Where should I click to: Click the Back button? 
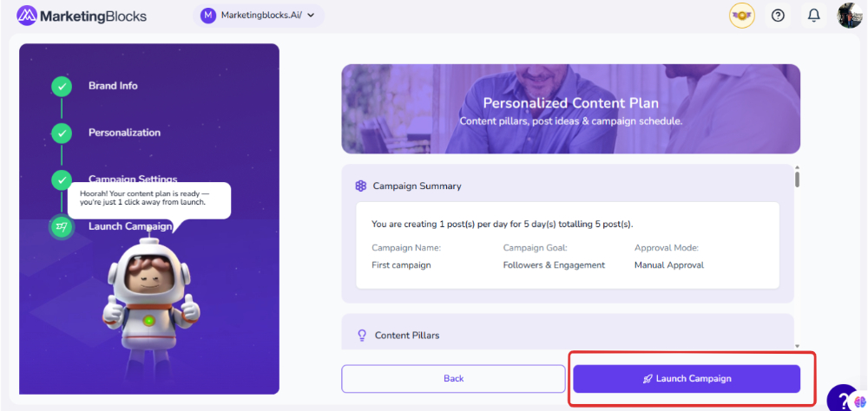click(453, 379)
